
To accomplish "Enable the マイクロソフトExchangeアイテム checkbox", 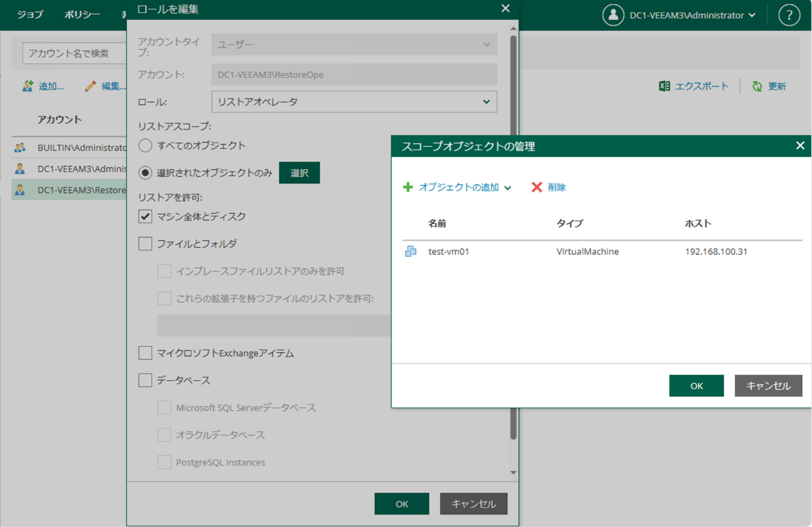I will click(x=146, y=353).
